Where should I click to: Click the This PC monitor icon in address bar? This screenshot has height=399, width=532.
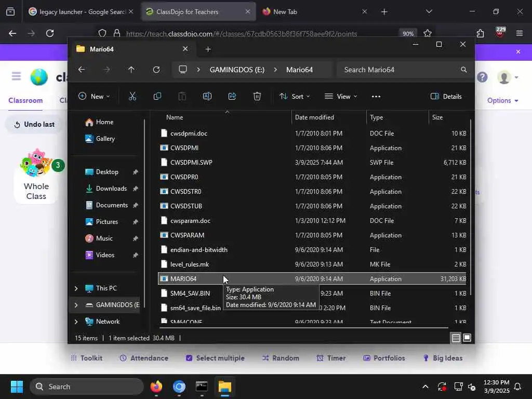tap(183, 70)
